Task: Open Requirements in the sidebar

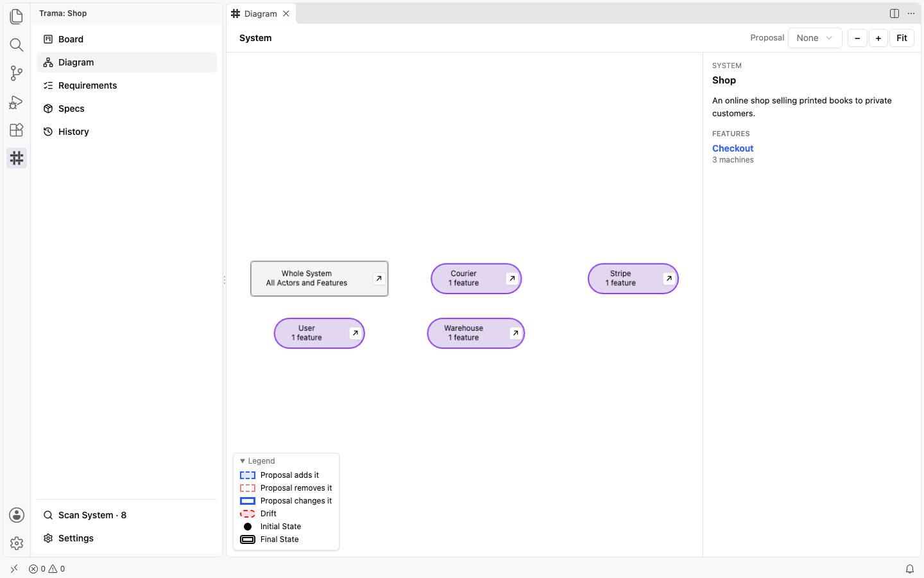Action: coord(127,85)
